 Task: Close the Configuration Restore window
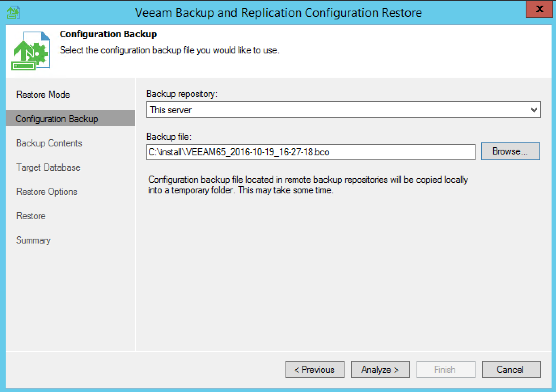click(x=539, y=9)
